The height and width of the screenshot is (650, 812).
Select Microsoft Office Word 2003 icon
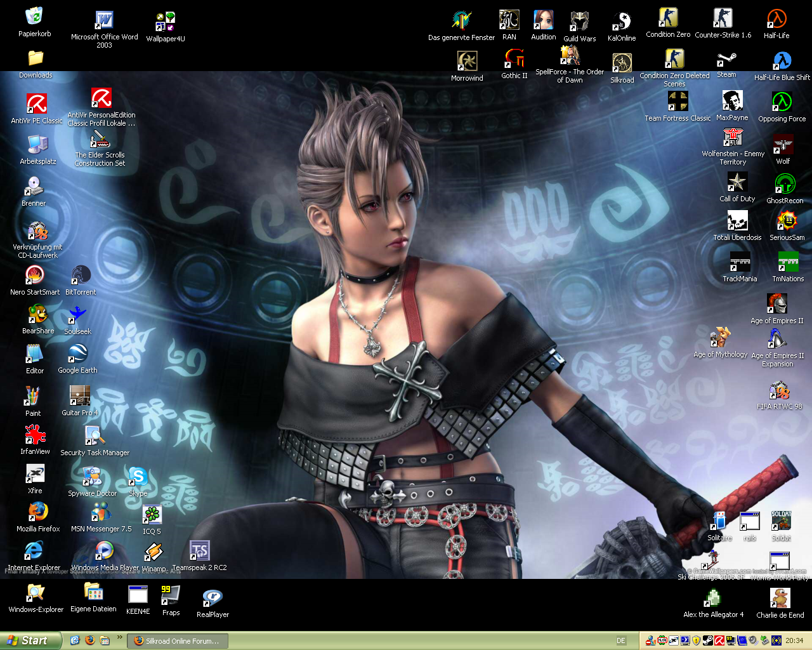(104, 21)
